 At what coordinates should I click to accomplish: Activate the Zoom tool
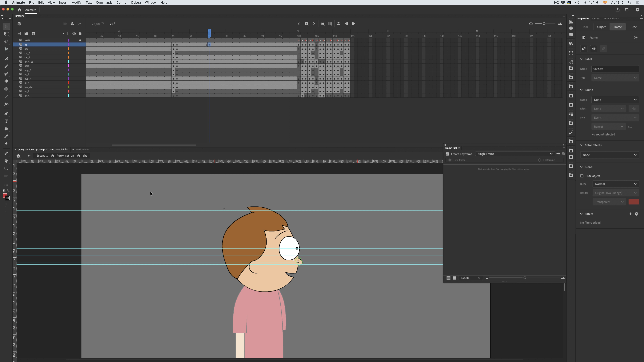[x=6, y=169]
